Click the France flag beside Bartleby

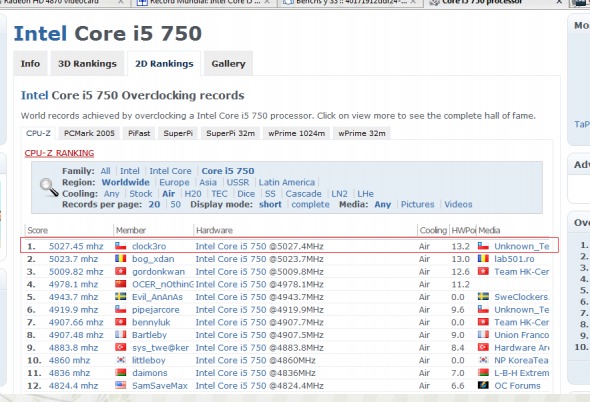[120, 335]
